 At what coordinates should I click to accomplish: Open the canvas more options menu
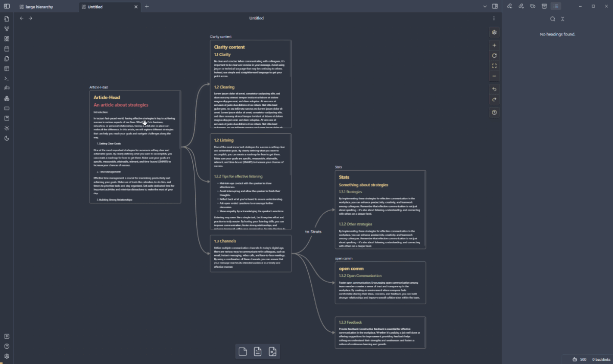[x=494, y=18]
